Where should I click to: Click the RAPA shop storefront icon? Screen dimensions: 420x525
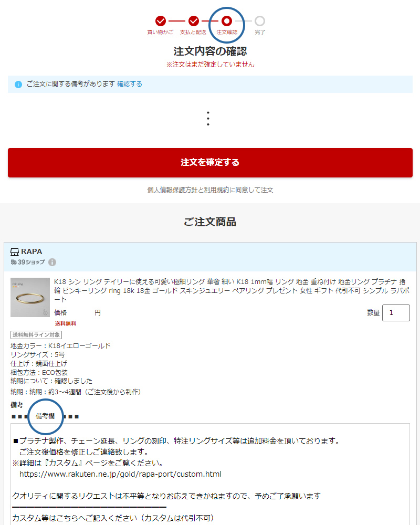point(15,252)
